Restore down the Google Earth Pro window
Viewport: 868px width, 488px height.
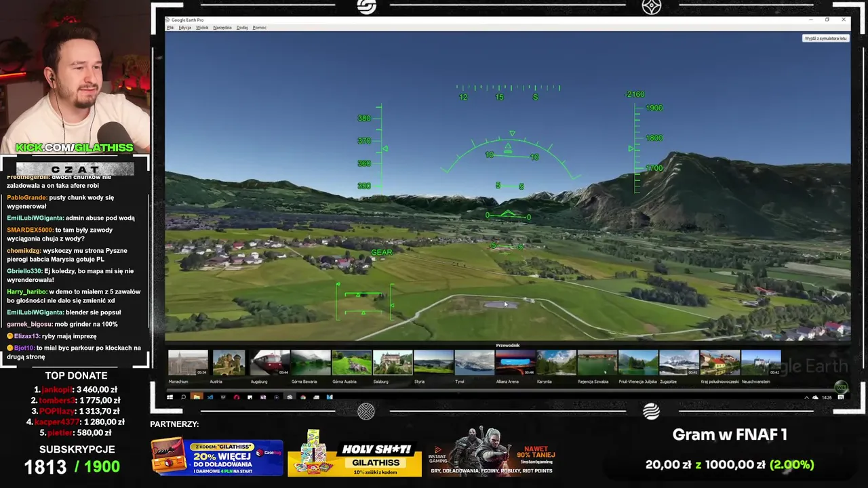[827, 20]
